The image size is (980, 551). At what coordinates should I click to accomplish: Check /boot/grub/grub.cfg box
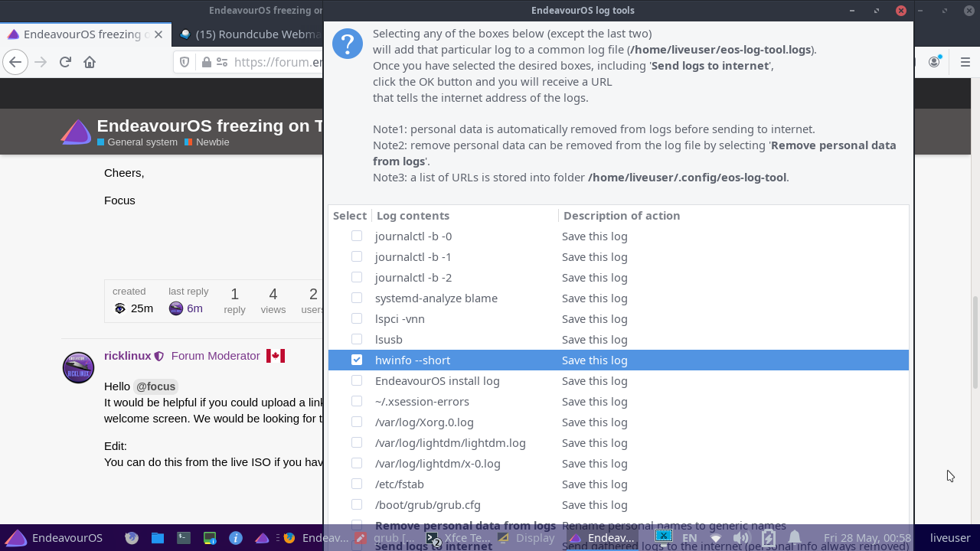coord(357,505)
